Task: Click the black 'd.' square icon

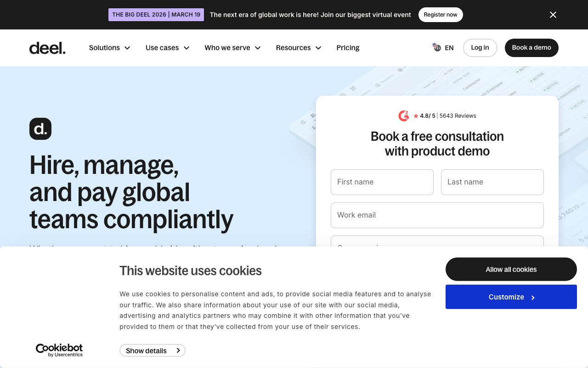Action: pos(40,129)
